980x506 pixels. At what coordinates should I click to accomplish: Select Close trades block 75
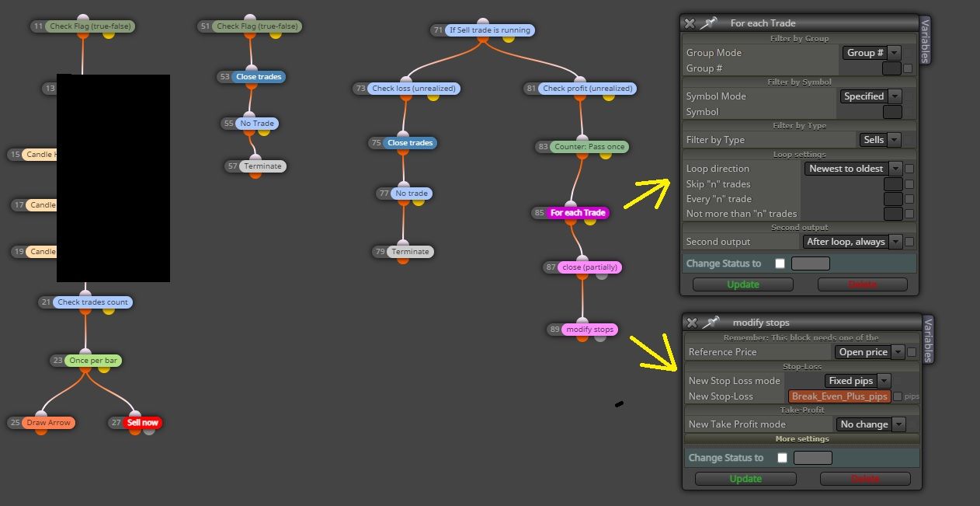click(x=410, y=143)
